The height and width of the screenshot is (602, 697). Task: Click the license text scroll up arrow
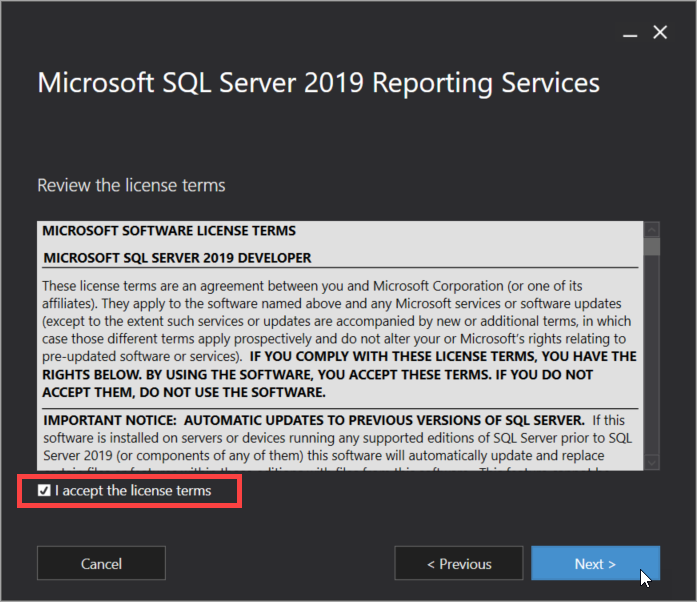(652, 230)
